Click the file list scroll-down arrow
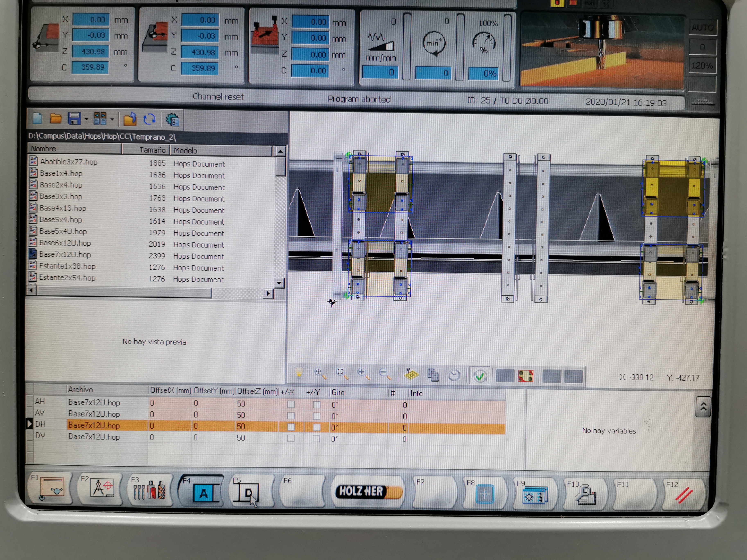 [x=279, y=282]
